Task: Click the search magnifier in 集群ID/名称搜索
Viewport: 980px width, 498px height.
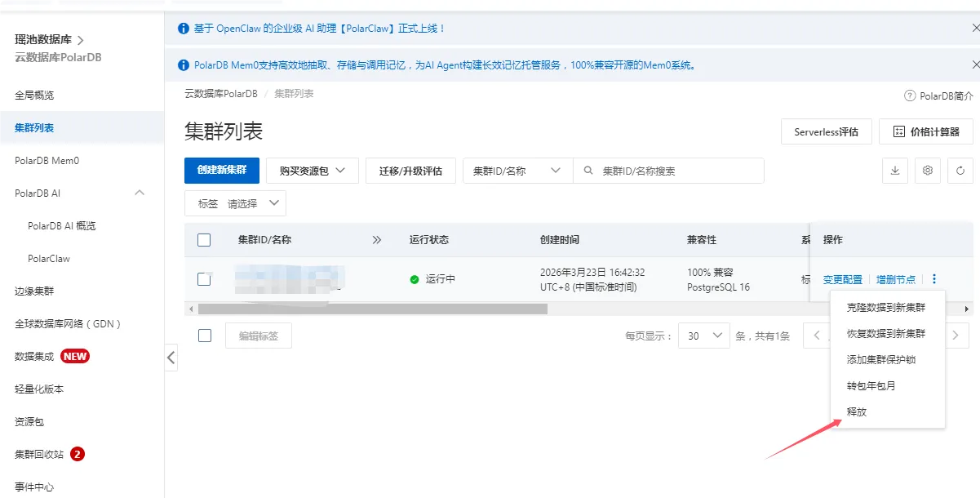Action: click(x=590, y=171)
